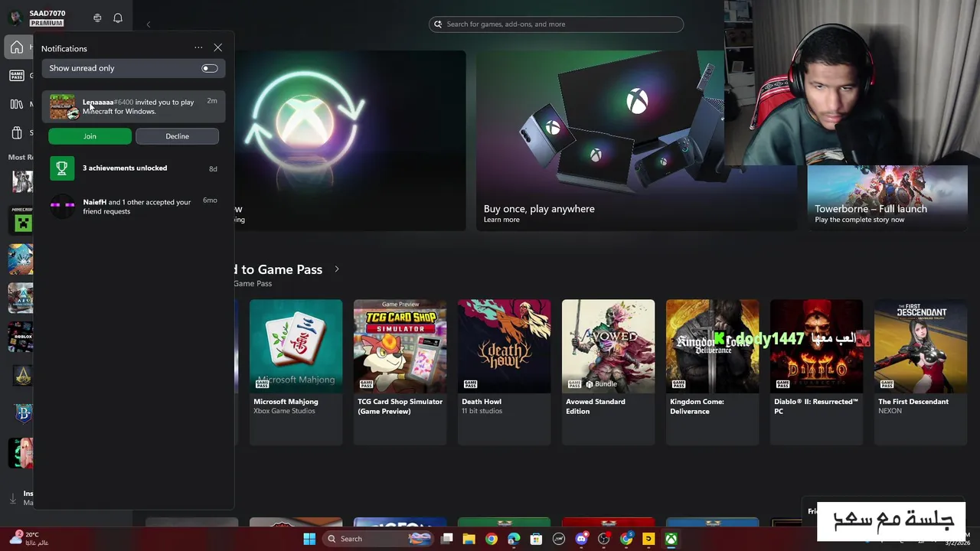This screenshot has height=551, width=980.
Task: Toggle the Show unread only switch
Action: [x=209, y=68]
